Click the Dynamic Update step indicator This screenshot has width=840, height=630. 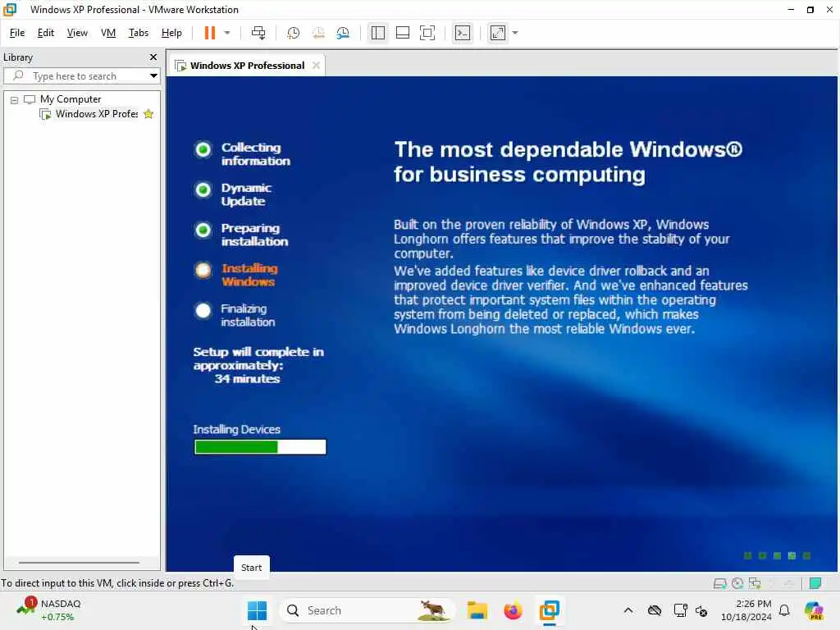click(x=203, y=189)
